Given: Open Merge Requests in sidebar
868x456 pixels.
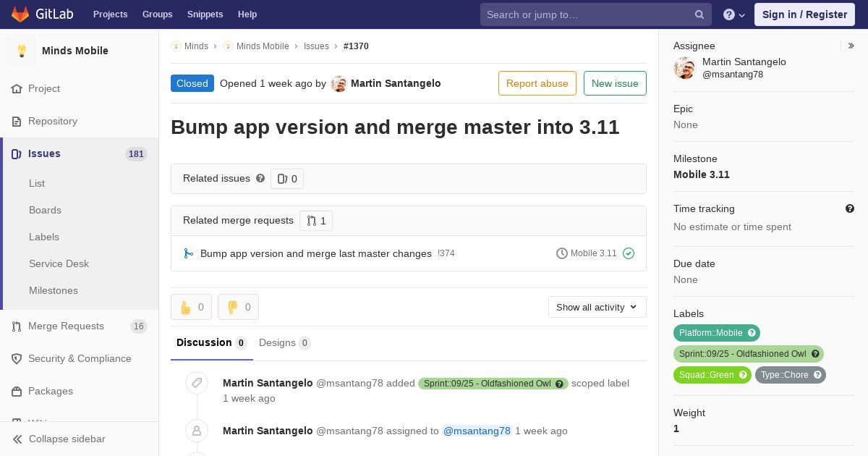Looking at the screenshot, I should 79,326.
